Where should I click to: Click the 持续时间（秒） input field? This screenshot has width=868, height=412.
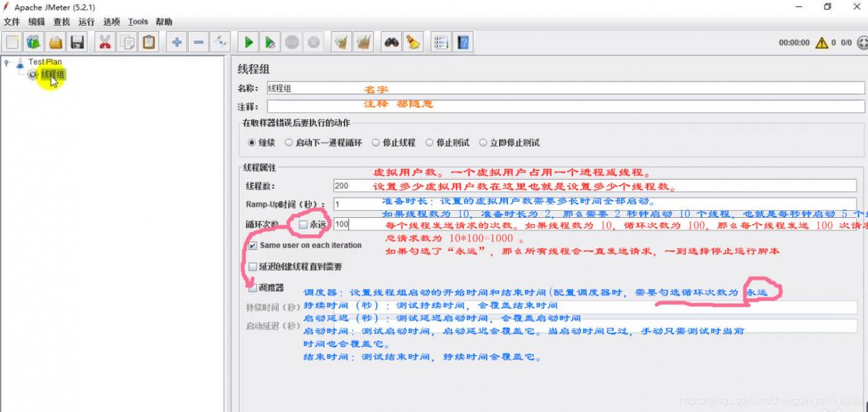tap(579, 307)
